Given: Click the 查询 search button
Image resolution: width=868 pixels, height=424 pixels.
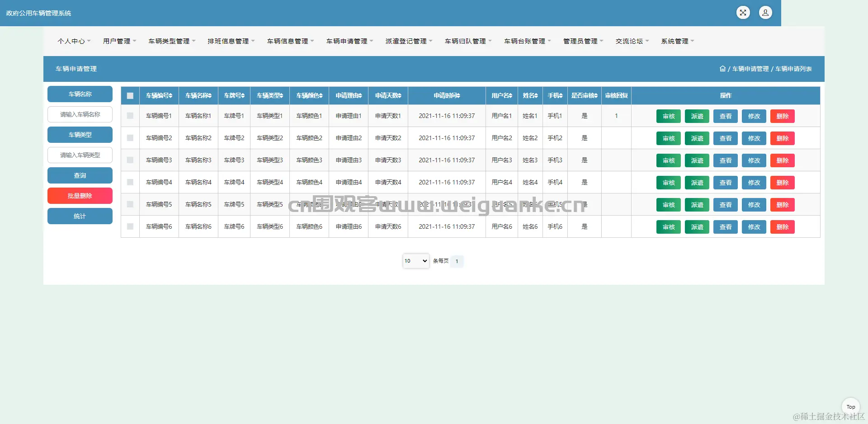Looking at the screenshot, I should [x=80, y=175].
